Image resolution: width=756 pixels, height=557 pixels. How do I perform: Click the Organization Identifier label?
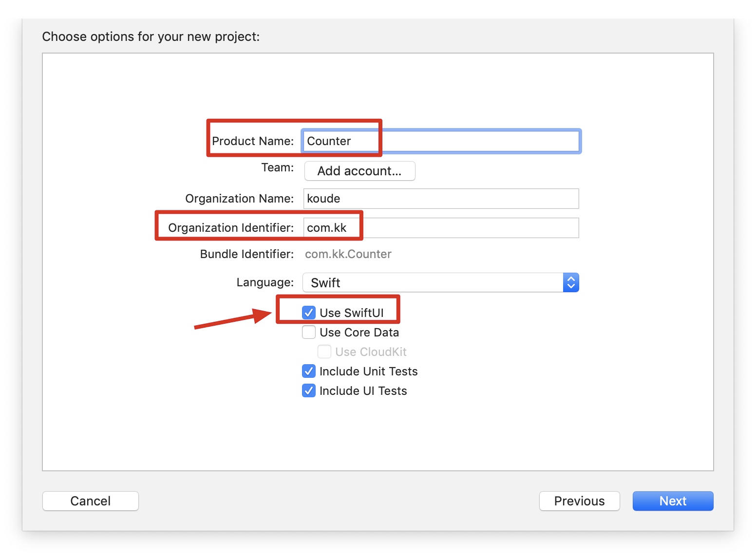point(231,228)
